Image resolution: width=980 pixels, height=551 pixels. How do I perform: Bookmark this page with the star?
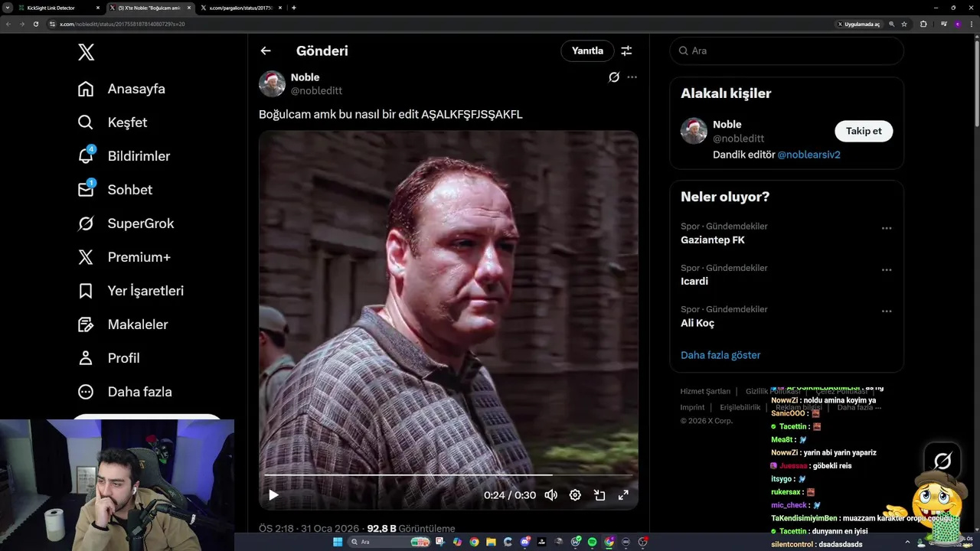point(904,24)
